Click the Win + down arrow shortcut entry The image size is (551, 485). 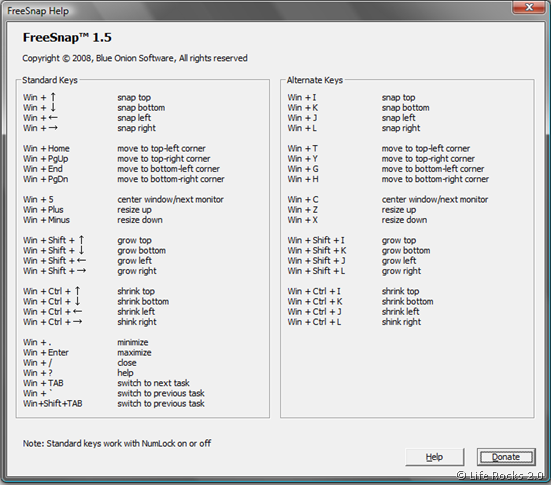tap(39, 108)
